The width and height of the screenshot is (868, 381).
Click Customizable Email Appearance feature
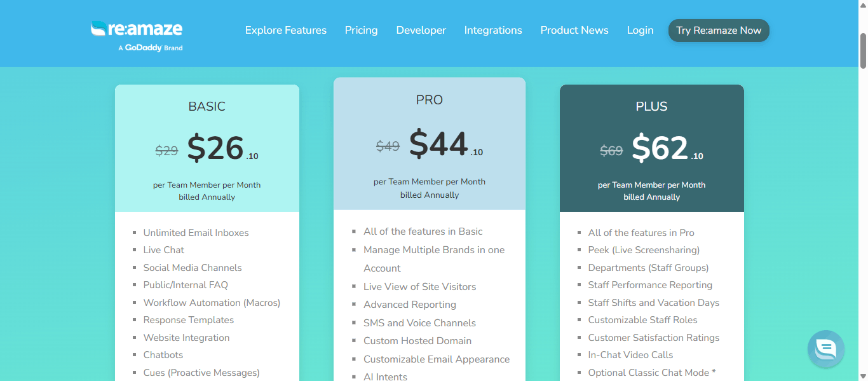click(x=437, y=359)
